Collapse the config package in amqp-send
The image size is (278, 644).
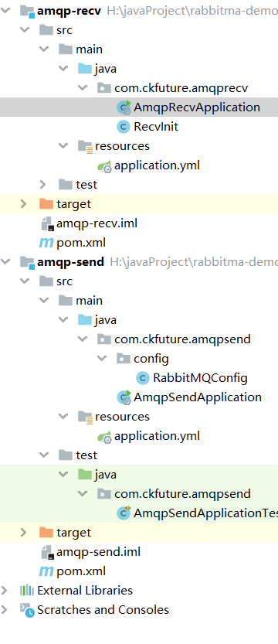102,359
